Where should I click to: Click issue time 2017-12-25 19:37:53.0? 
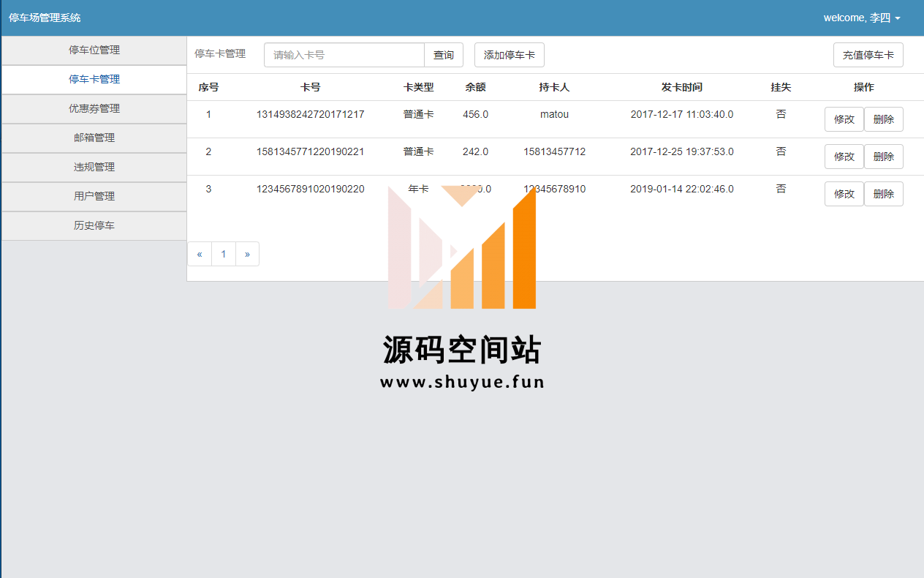coord(682,151)
